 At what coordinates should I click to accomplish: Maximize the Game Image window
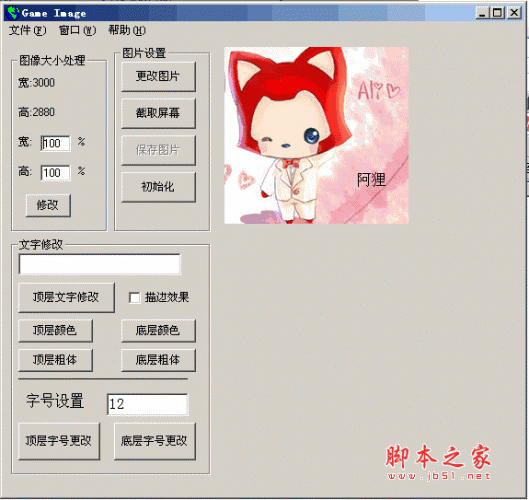point(497,13)
